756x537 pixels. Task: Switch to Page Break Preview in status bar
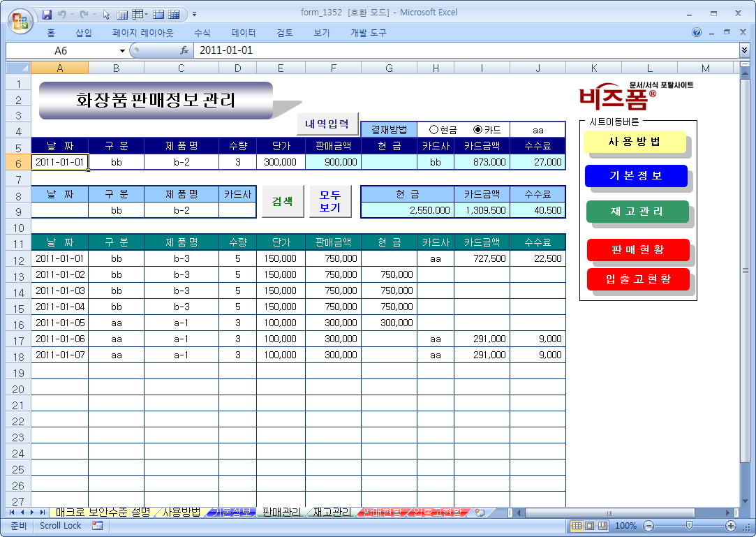tap(604, 526)
